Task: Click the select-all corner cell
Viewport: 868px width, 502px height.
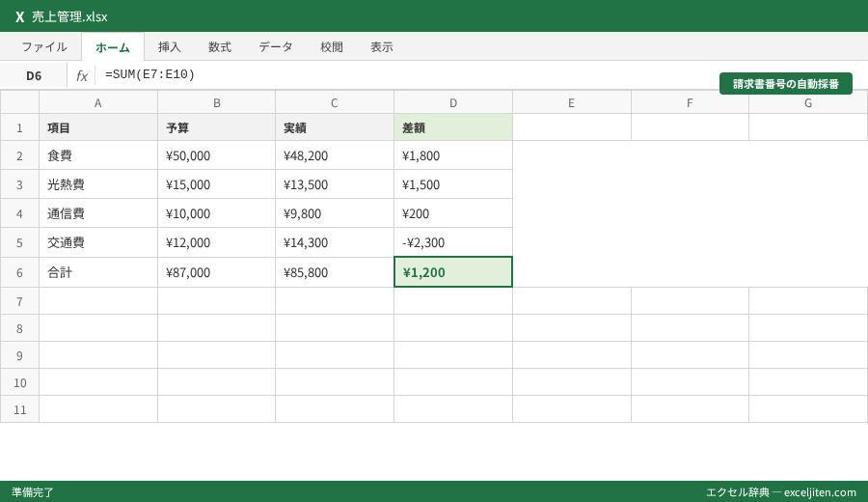Action: (19, 103)
